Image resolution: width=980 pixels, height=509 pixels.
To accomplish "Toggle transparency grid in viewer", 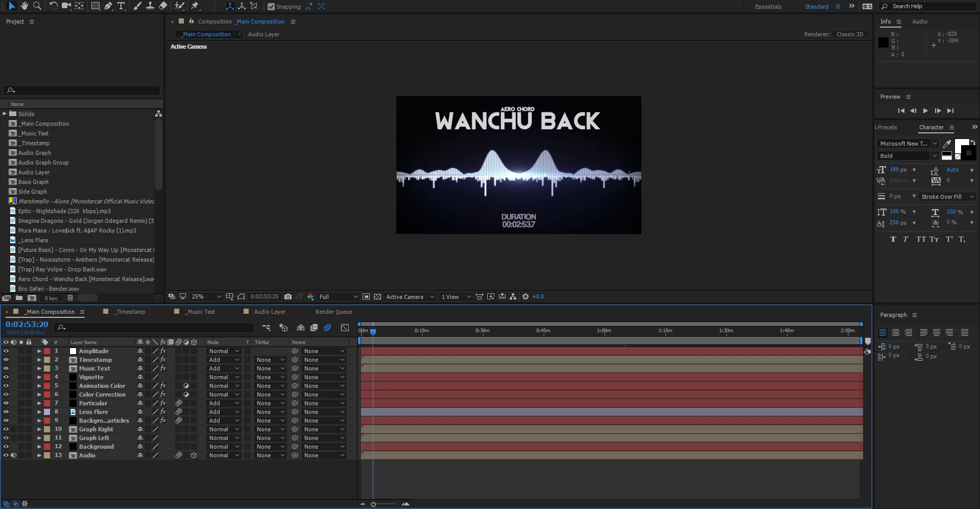I will click(x=377, y=296).
